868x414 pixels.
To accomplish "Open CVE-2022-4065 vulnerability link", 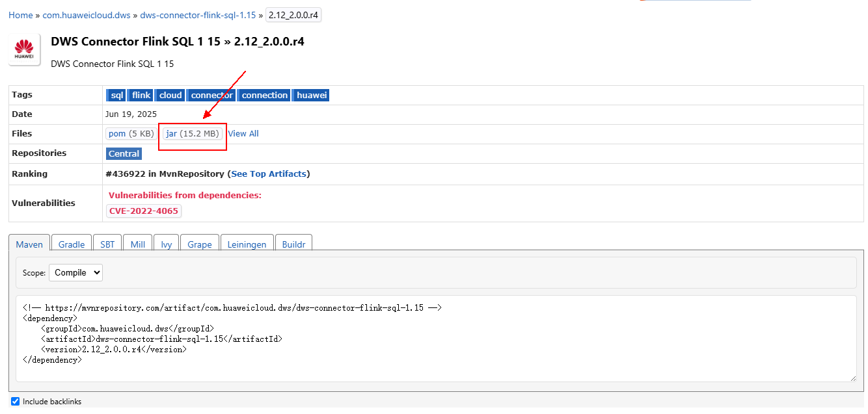I will click(144, 211).
